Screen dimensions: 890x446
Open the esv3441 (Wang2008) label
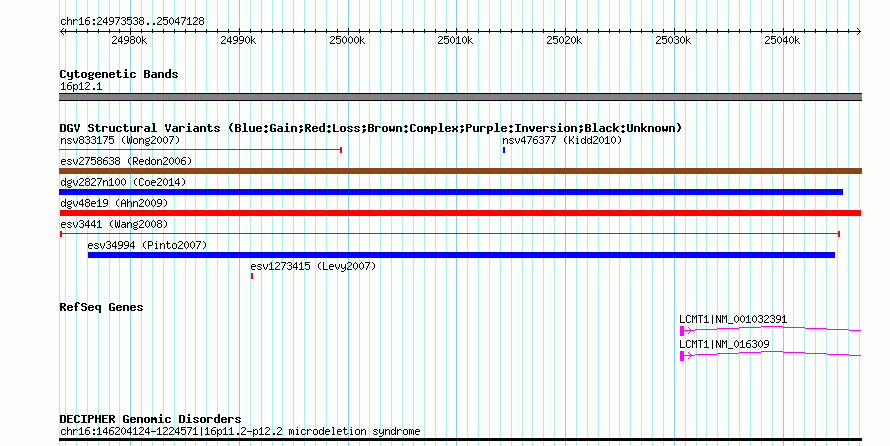[114, 224]
